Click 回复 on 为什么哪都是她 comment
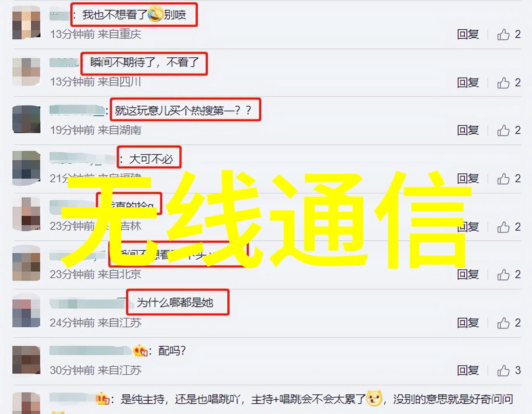Viewport: 532px width, 414px height. [468, 323]
